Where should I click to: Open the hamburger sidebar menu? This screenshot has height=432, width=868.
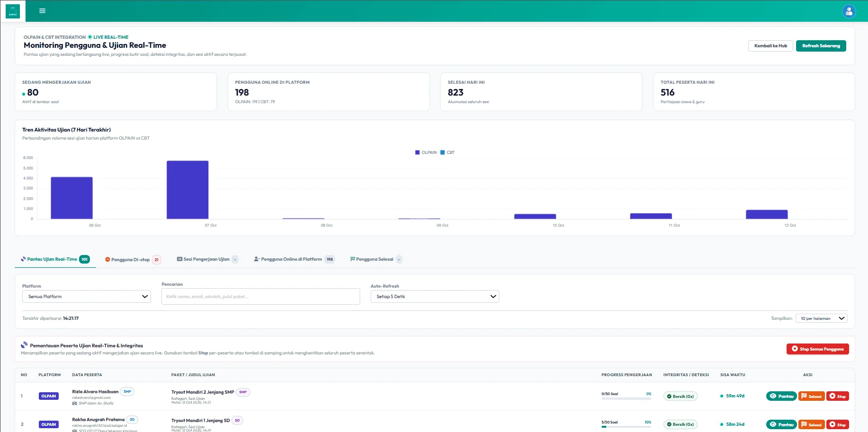coord(42,11)
